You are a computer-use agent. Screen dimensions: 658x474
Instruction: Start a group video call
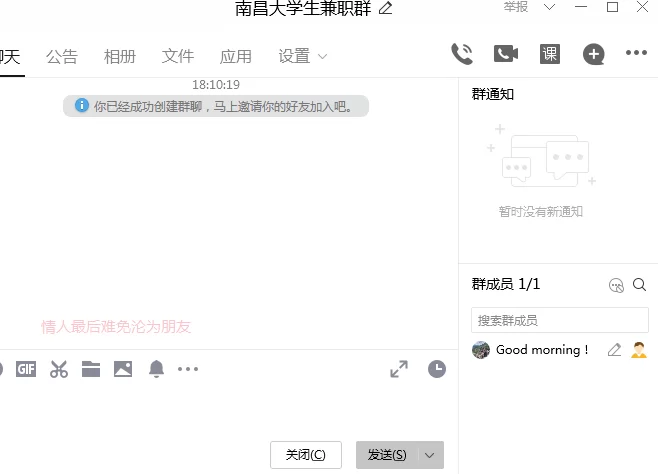pyautogui.click(x=506, y=54)
